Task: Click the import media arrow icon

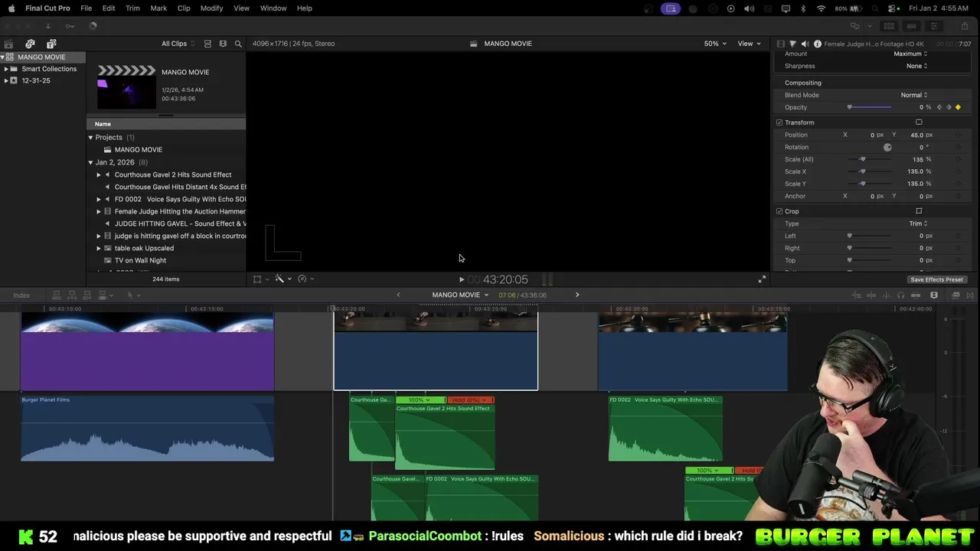Action: pyautogui.click(x=47, y=25)
